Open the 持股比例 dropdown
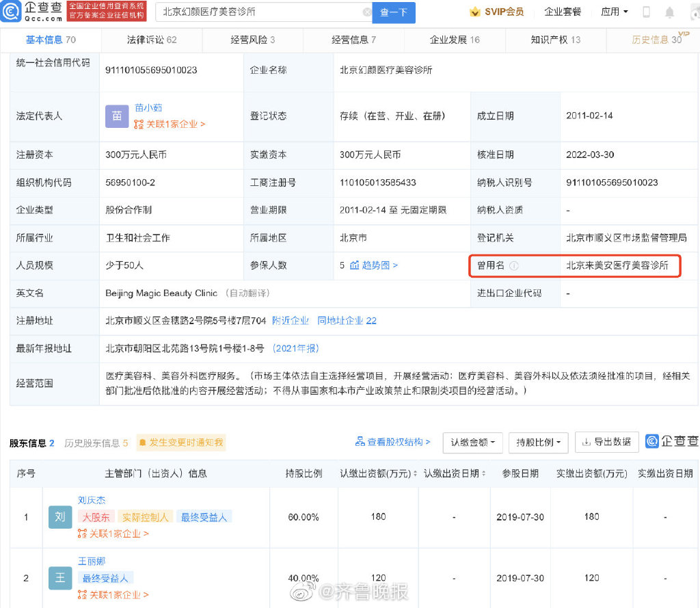This screenshot has width=700, height=608. (x=538, y=442)
